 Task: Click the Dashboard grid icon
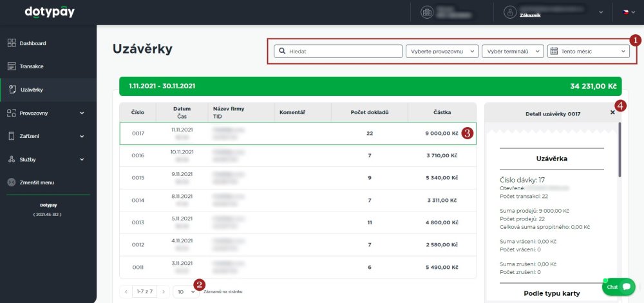[x=12, y=43]
